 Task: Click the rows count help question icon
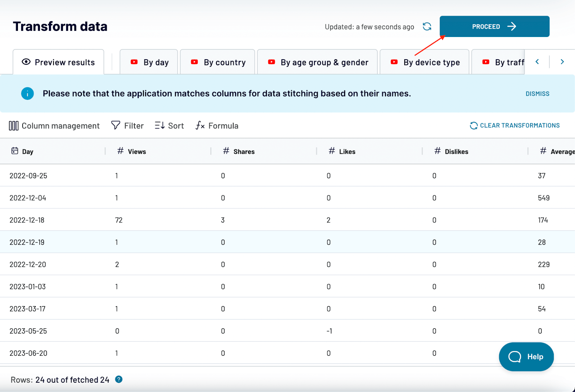pos(119,379)
